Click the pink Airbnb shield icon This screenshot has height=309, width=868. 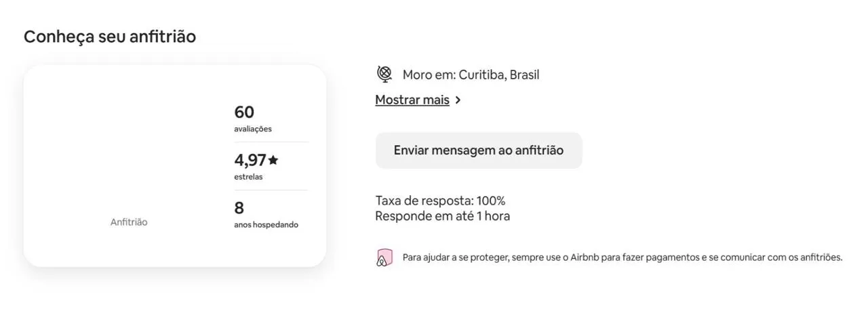click(x=384, y=257)
